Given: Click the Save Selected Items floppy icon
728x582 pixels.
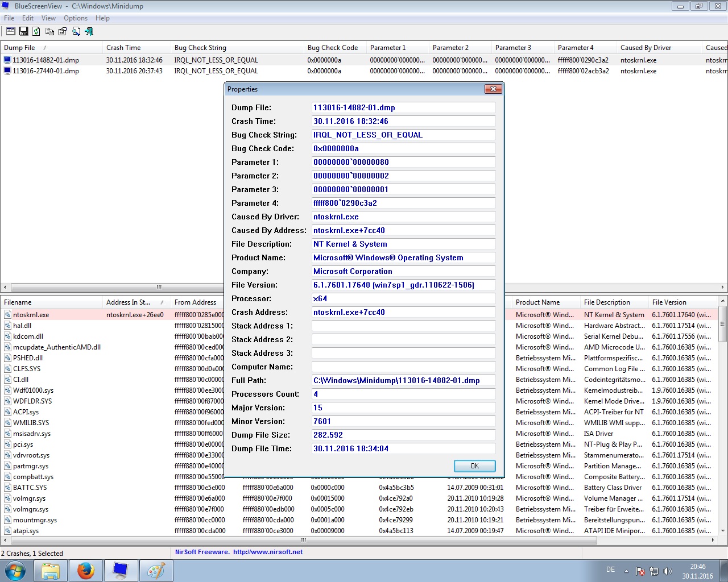Looking at the screenshot, I should [24, 31].
